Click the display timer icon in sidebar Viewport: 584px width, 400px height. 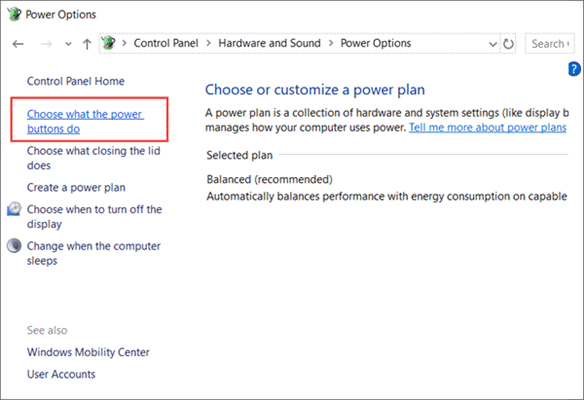[x=14, y=209]
